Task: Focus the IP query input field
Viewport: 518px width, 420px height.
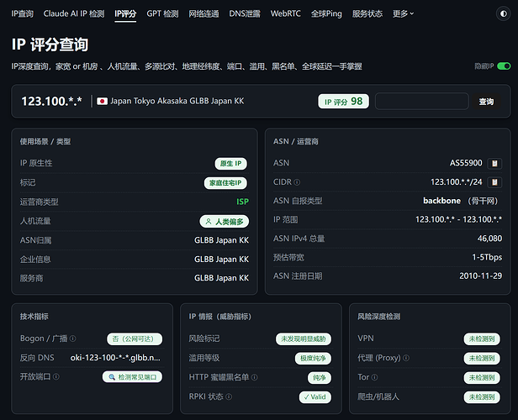Action: [x=422, y=102]
